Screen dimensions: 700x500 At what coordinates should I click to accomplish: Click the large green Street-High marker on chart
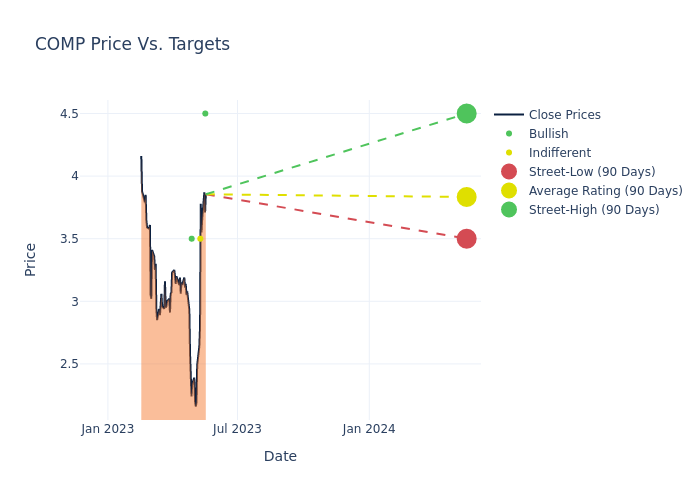click(466, 114)
